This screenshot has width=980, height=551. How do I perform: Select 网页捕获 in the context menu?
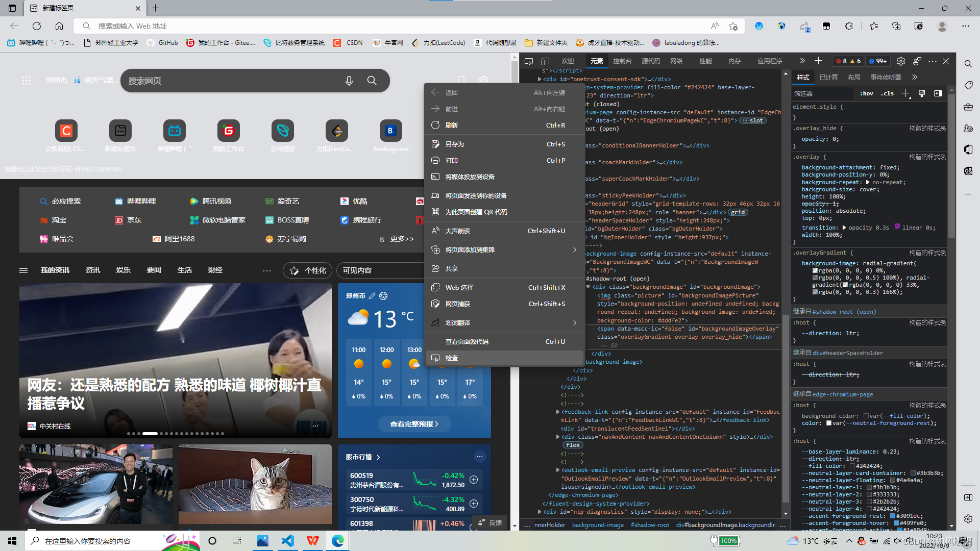(x=505, y=304)
